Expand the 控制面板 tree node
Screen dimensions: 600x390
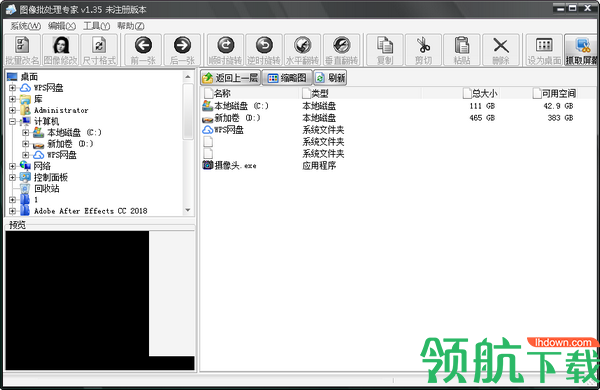click(12, 177)
